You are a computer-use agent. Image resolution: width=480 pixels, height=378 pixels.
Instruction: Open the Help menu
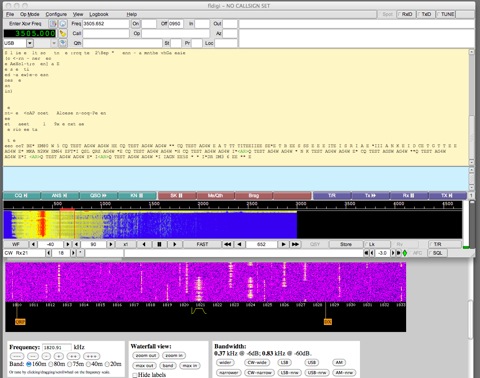click(132, 14)
